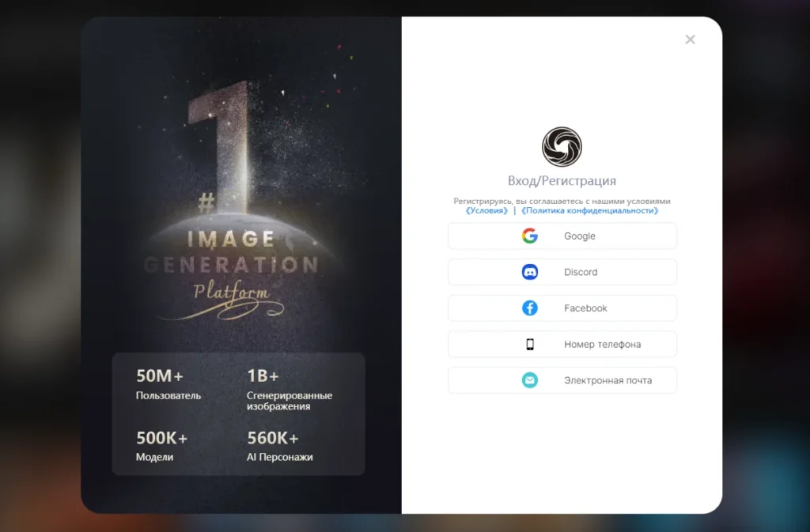Click the Discord logo icon
The width and height of the screenshot is (810, 532).
(529, 272)
